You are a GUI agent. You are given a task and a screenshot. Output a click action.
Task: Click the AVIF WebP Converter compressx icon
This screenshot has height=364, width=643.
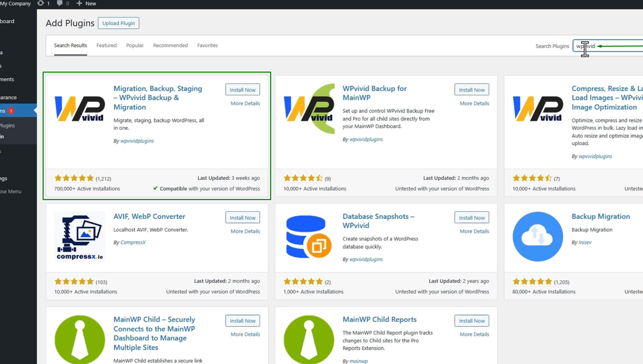[80, 236]
